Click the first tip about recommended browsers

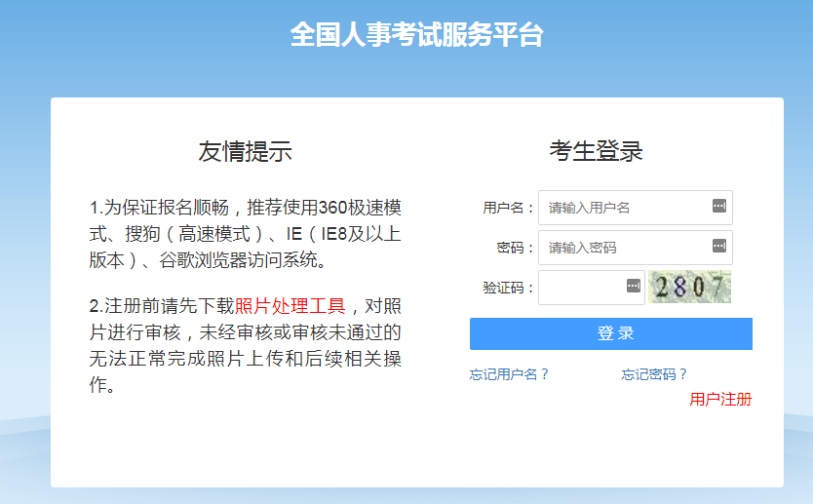(246, 234)
